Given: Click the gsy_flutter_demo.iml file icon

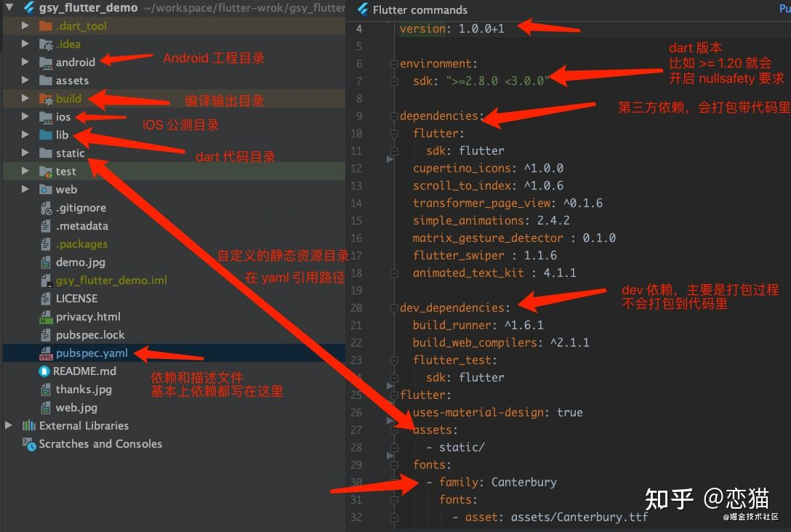Looking at the screenshot, I should pos(46,281).
